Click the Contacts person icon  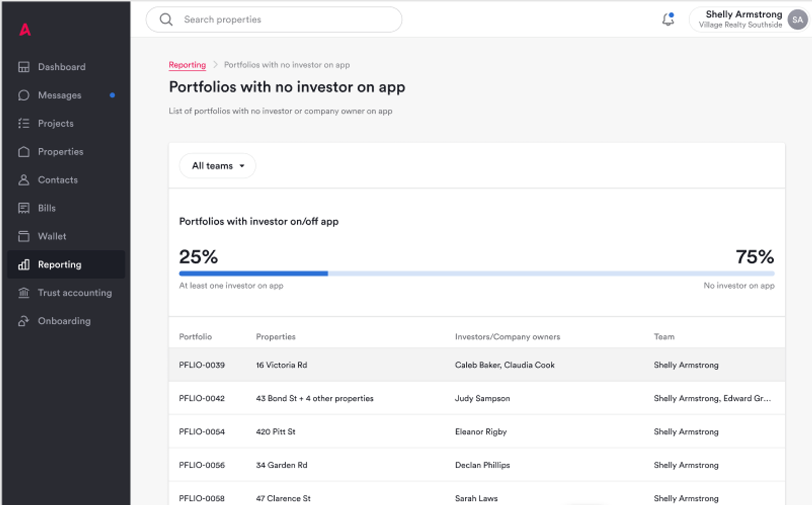pos(24,180)
